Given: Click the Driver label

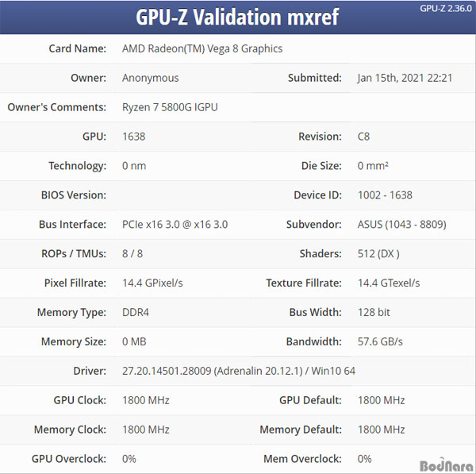Looking at the screenshot, I should (x=90, y=371).
